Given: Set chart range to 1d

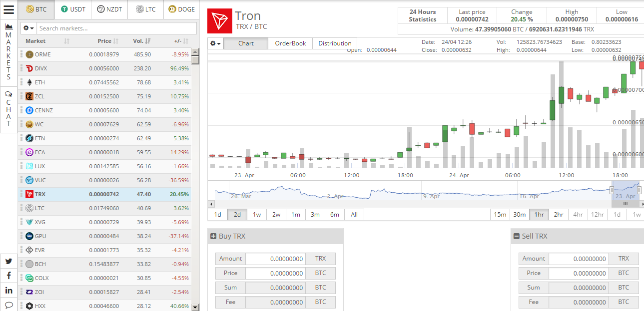Looking at the screenshot, I should point(218,215).
